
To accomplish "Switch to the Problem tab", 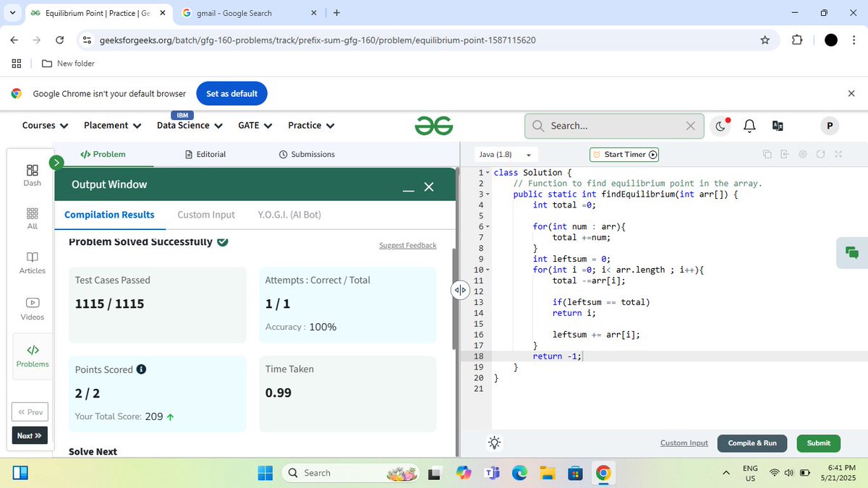I will [x=103, y=154].
